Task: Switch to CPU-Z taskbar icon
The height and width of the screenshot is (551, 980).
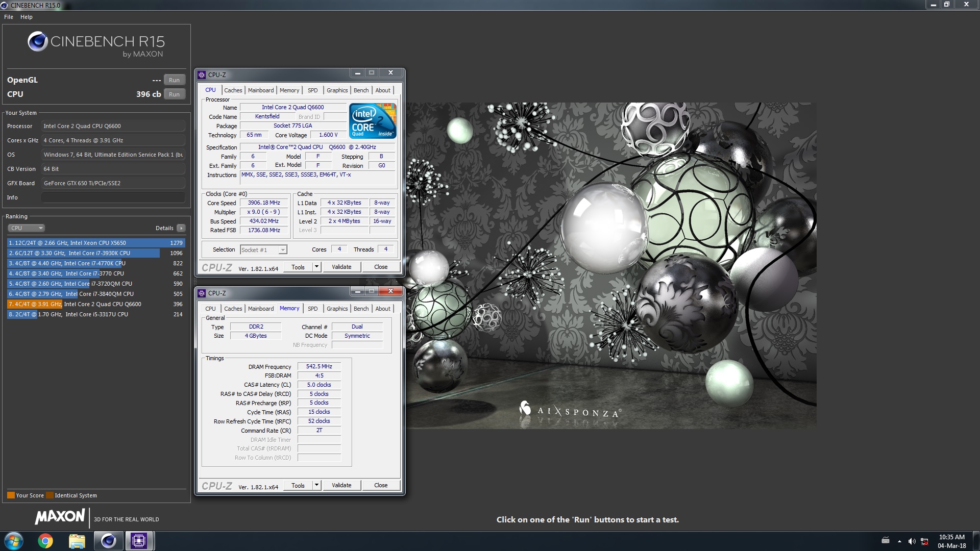Action: coord(139,541)
